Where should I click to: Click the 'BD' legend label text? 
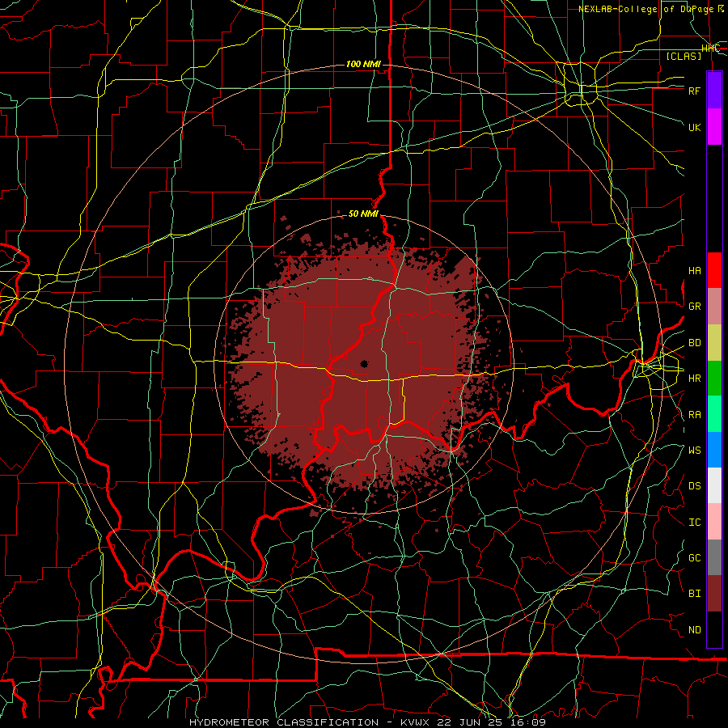(x=695, y=343)
